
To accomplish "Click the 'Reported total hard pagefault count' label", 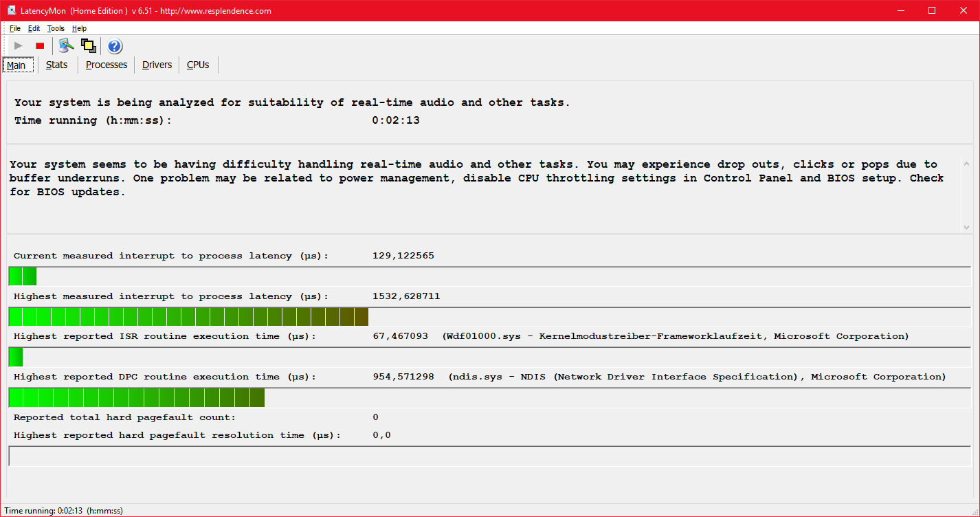I will (124, 417).
